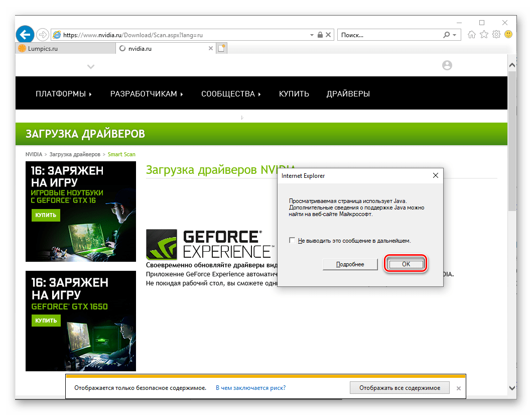Send feedback using the smiley icon
Image resolution: width=532 pixels, height=415 pixels.
coord(508,35)
